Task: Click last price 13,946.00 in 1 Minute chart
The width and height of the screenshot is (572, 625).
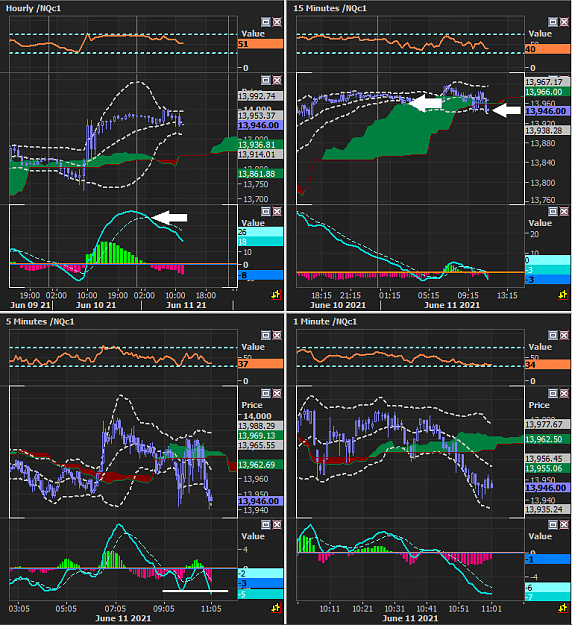Action: pyautogui.click(x=548, y=488)
